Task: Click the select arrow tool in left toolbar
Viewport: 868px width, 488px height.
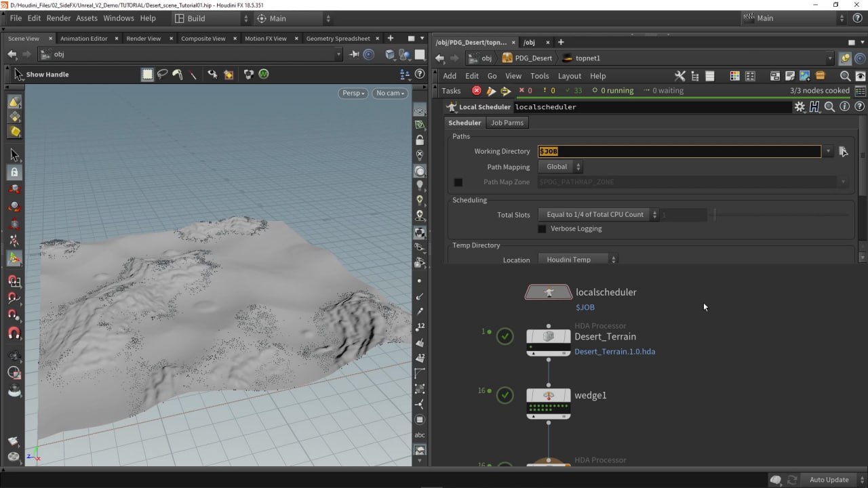Action: pos(14,155)
